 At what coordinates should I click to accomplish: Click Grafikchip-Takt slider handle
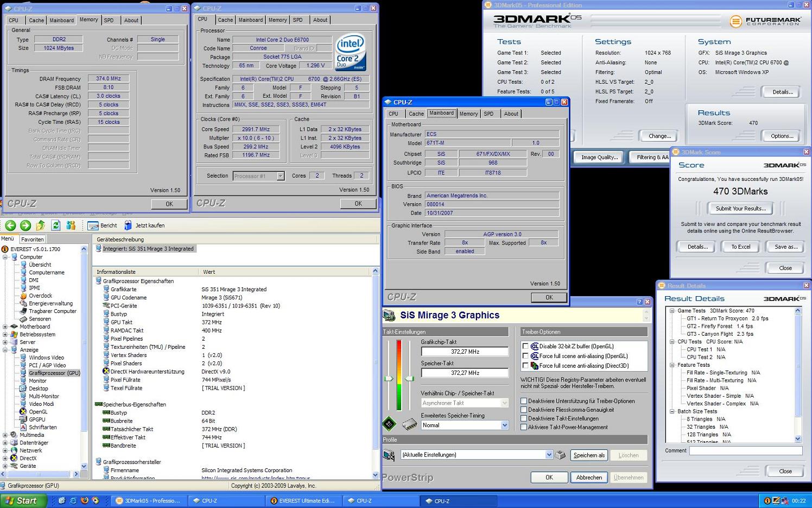click(x=389, y=378)
